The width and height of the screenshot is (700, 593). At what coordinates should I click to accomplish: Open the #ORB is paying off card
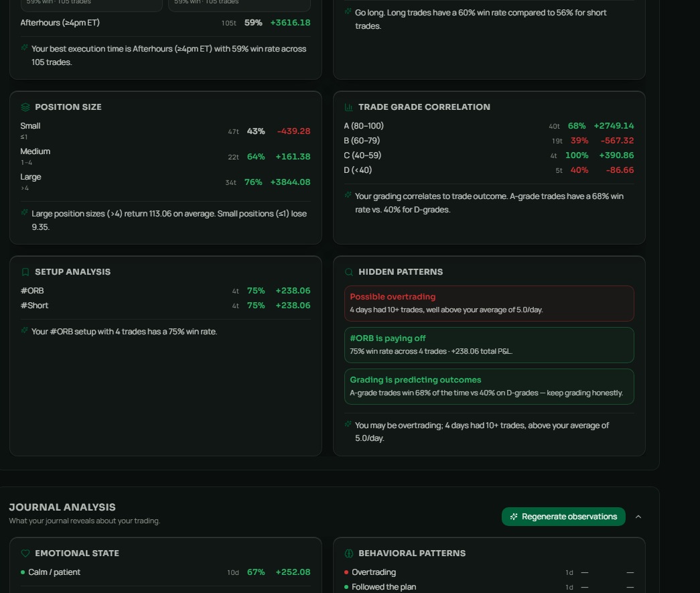[x=489, y=344]
